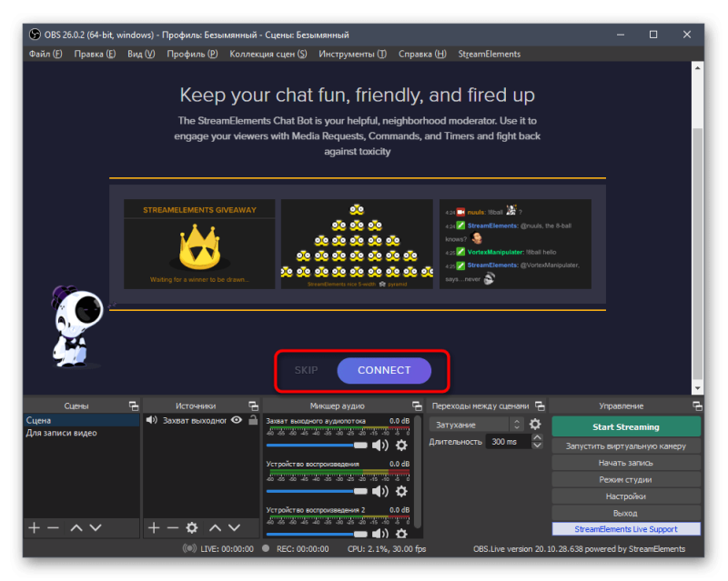The image size is (728, 581).
Task: Move the selected source down
Action: click(x=234, y=527)
